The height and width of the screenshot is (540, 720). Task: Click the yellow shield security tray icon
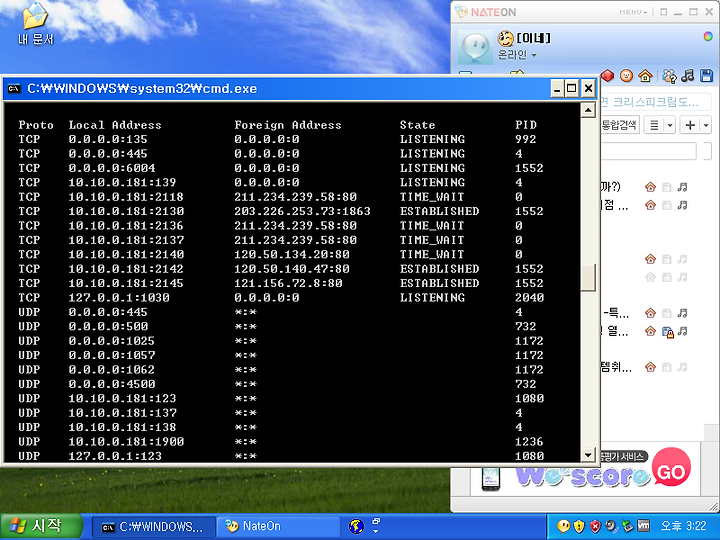[579, 526]
